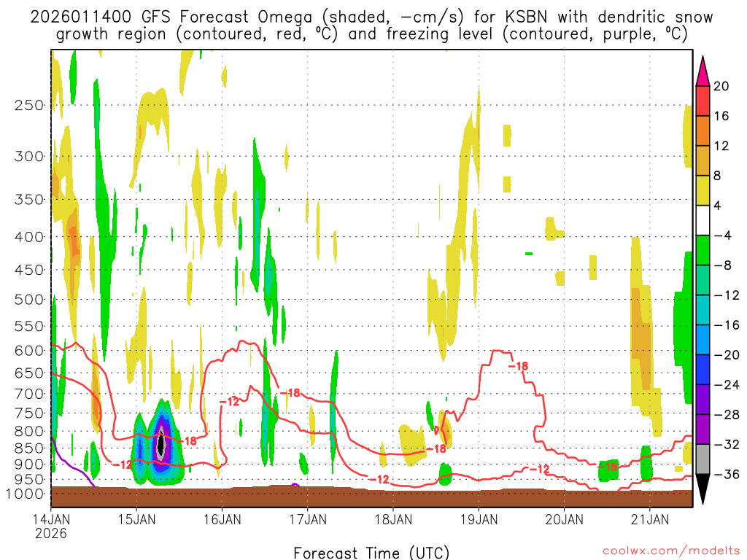Click the 16JAN time axis label
Image resolution: width=747 pixels, height=560 pixels.
click(222, 519)
